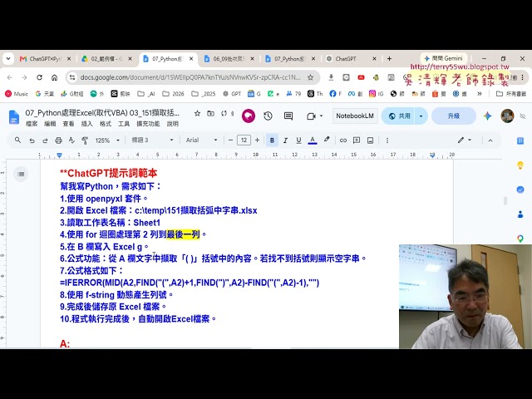
Task: Add a comment from the toolbar
Action: click(357, 140)
